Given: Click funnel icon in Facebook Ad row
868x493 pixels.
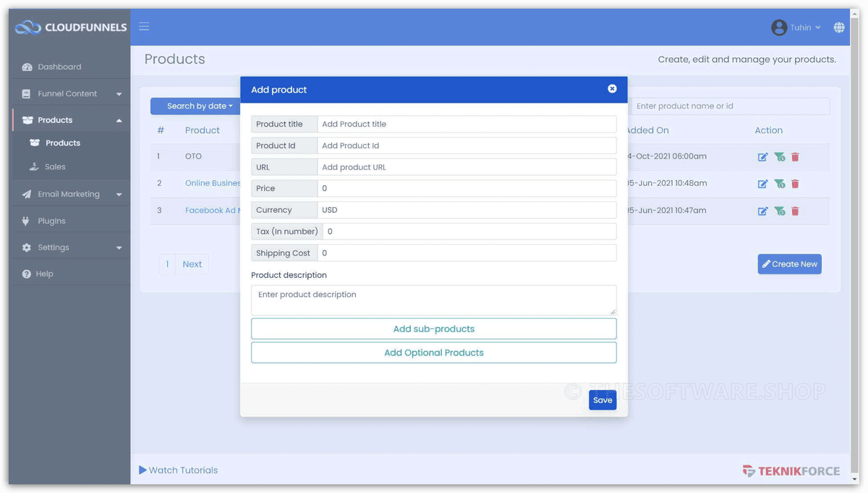Looking at the screenshot, I should click(x=779, y=211).
